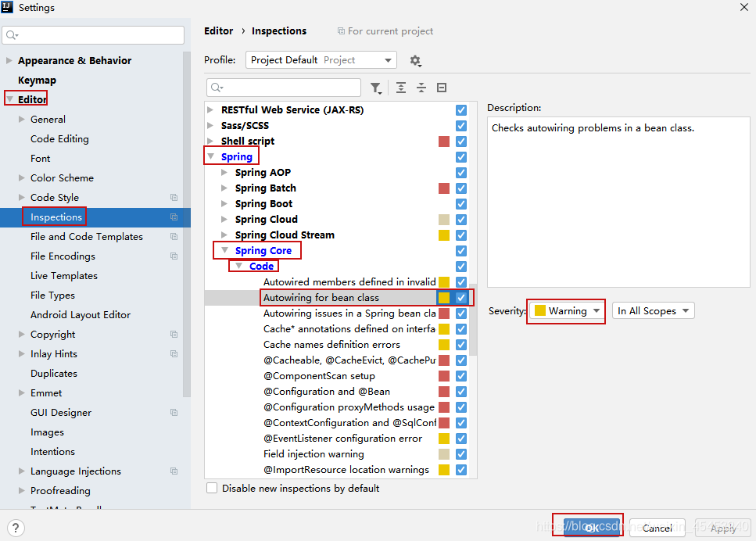Image resolution: width=756 pixels, height=541 pixels.
Task: Click the For current project icon
Action: (x=341, y=31)
